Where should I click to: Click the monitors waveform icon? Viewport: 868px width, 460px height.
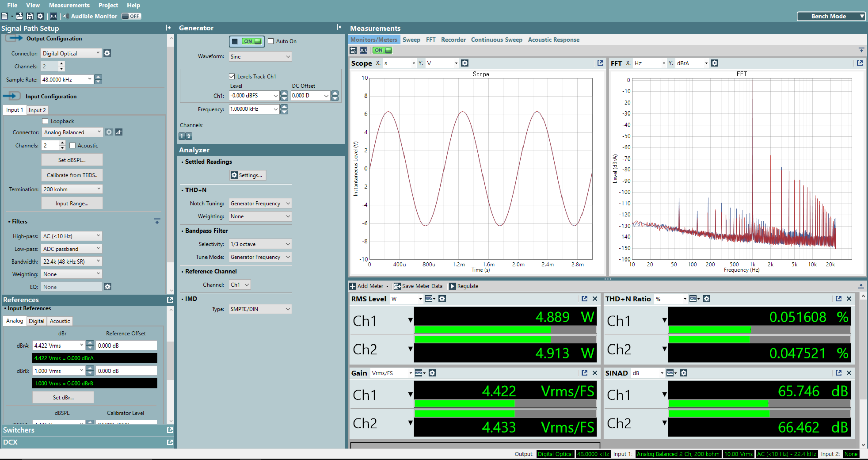coord(363,50)
